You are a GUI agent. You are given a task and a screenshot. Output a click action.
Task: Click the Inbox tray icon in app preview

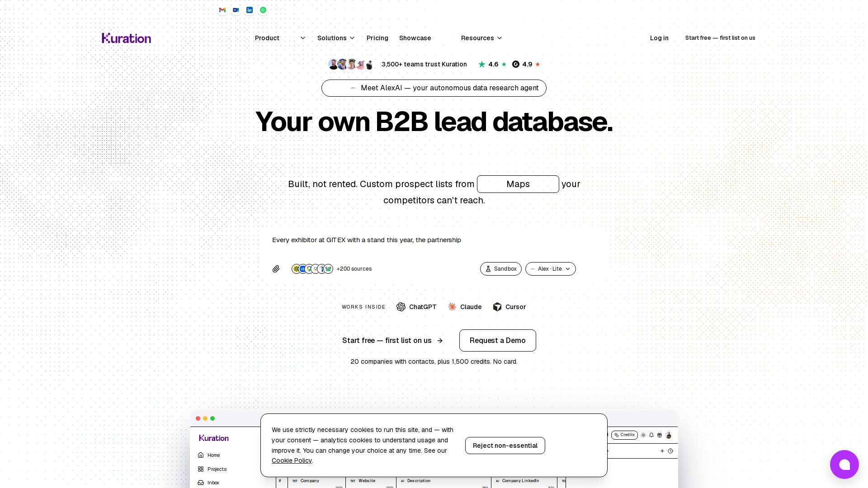(x=201, y=483)
